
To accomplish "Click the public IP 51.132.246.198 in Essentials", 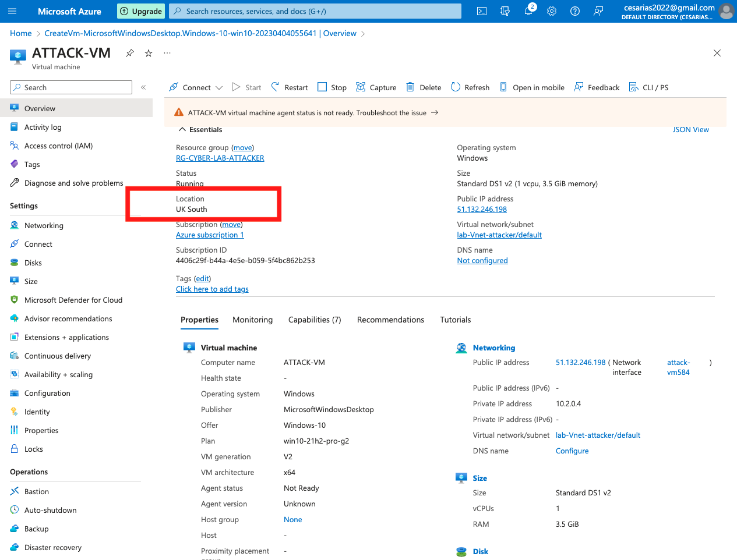I will 482,210.
